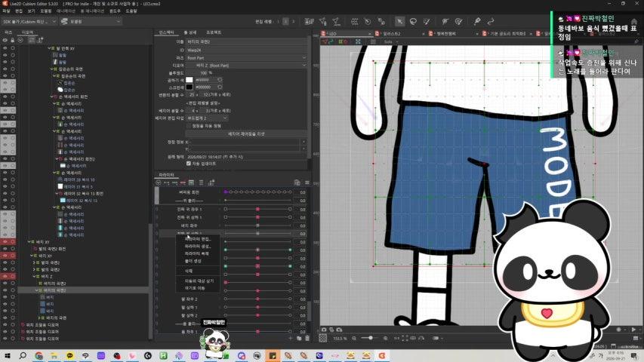Collapse the 바지 Z tree node
The width and height of the screenshot is (644, 362).
[34, 276]
